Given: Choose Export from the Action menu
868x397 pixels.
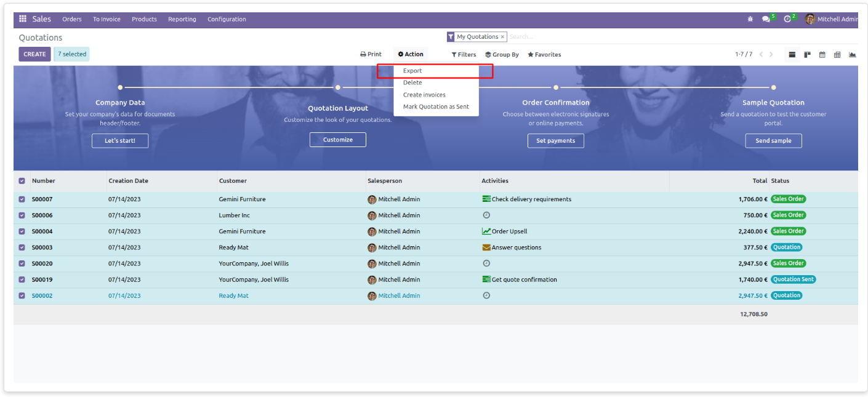Looking at the screenshot, I should tap(436, 71).
